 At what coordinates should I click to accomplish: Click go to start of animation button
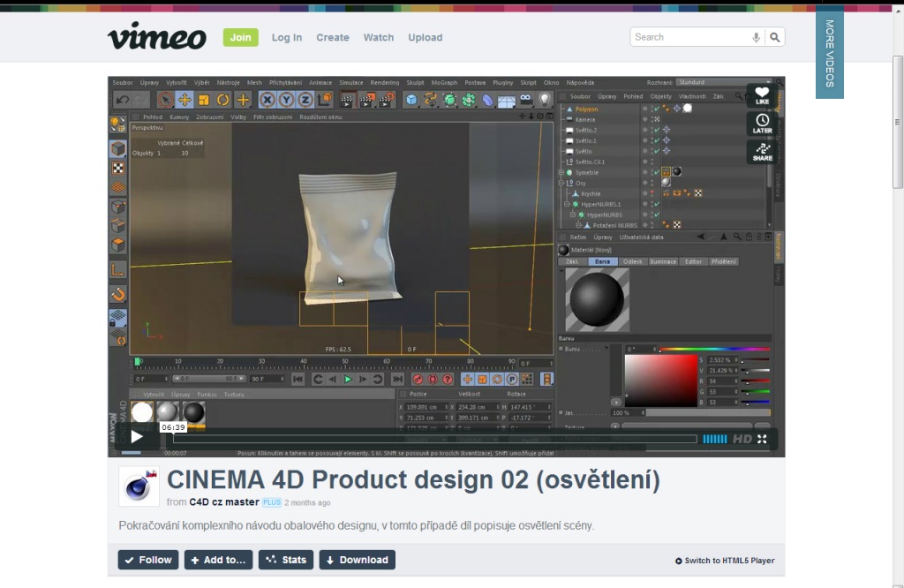(298, 380)
